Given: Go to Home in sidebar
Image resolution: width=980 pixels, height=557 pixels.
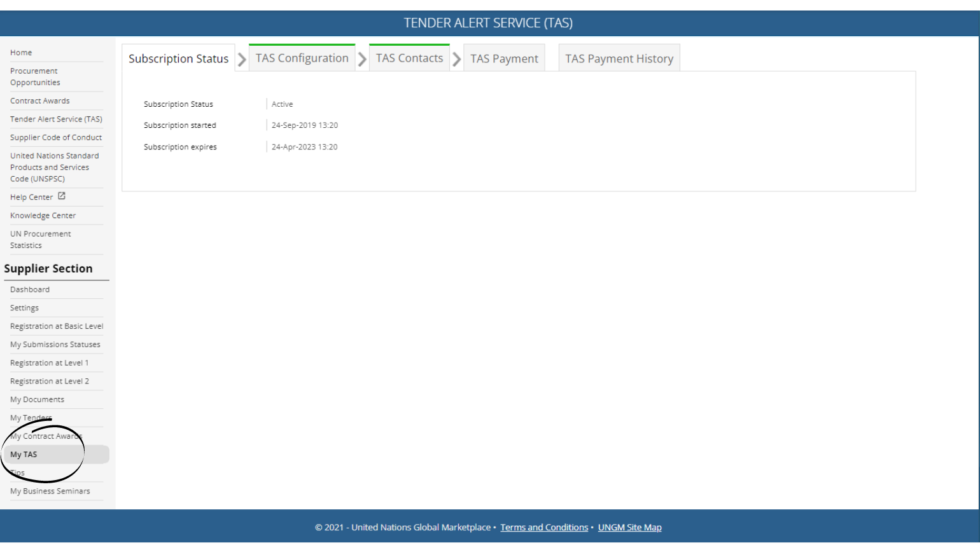Looking at the screenshot, I should pos(21,53).
